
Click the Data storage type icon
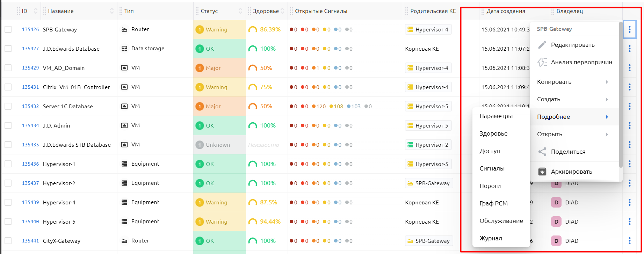(124, 49)
